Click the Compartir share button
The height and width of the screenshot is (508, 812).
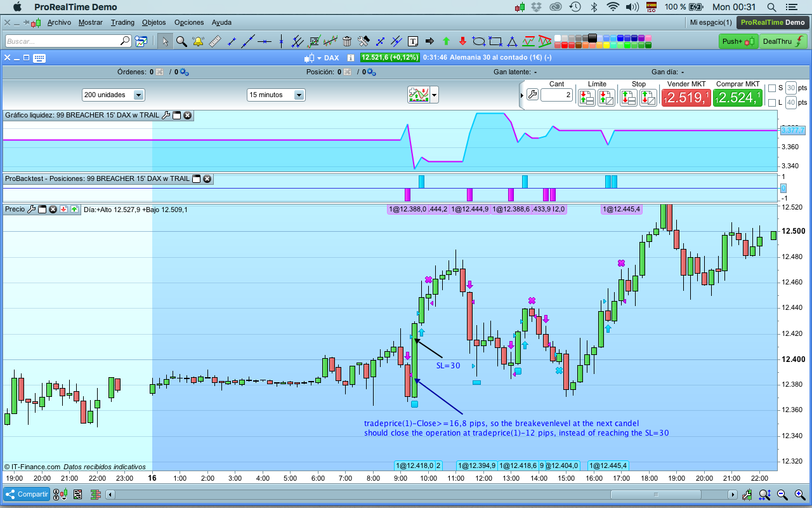point(27,494)
